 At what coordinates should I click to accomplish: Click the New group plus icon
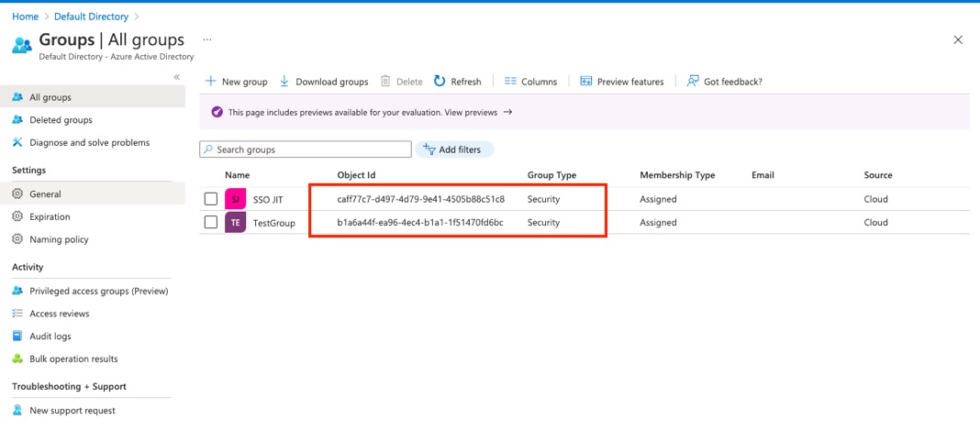211,82
